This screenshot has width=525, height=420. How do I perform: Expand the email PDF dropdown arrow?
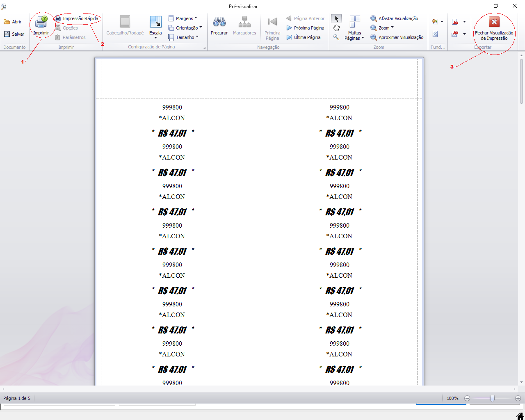464,34
